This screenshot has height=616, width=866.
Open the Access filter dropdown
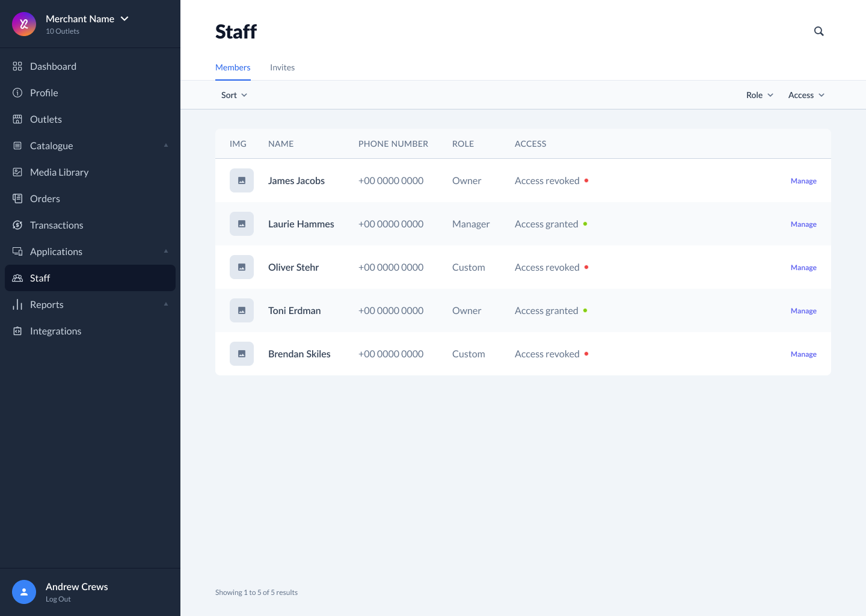tap(806, 95)
